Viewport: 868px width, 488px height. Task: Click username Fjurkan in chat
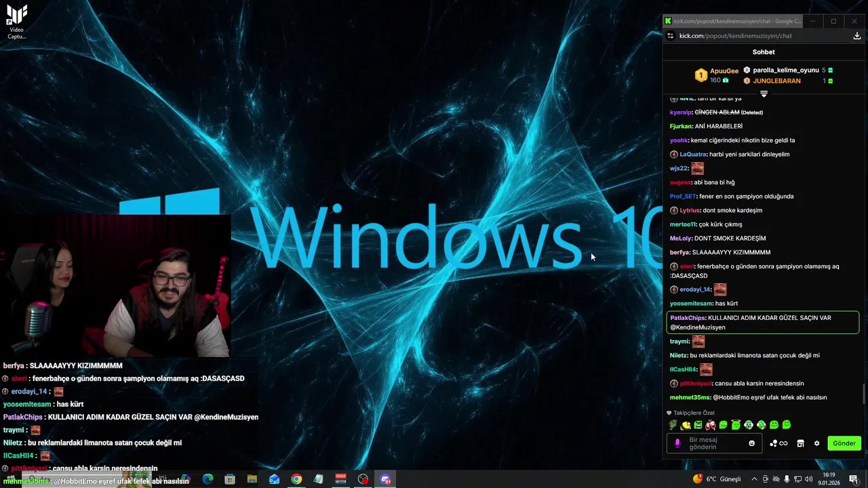tap(681, 126)
